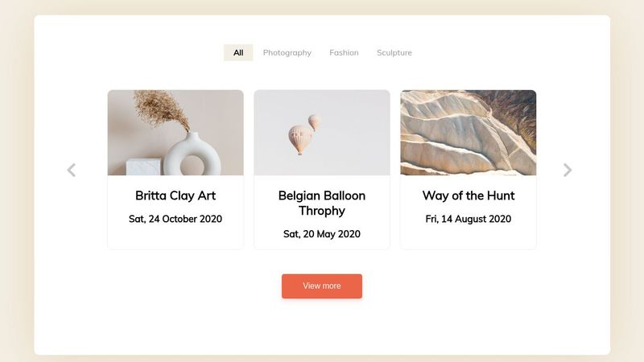Screen dimensions: 644x362
Task: Select the Sat, 20 May 2020 date
Action: pyautogui.click(x=322, y=234)
